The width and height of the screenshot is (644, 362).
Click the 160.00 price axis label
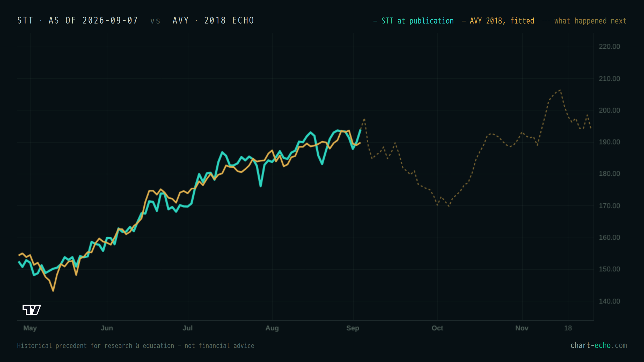click(x=609, y=238)
